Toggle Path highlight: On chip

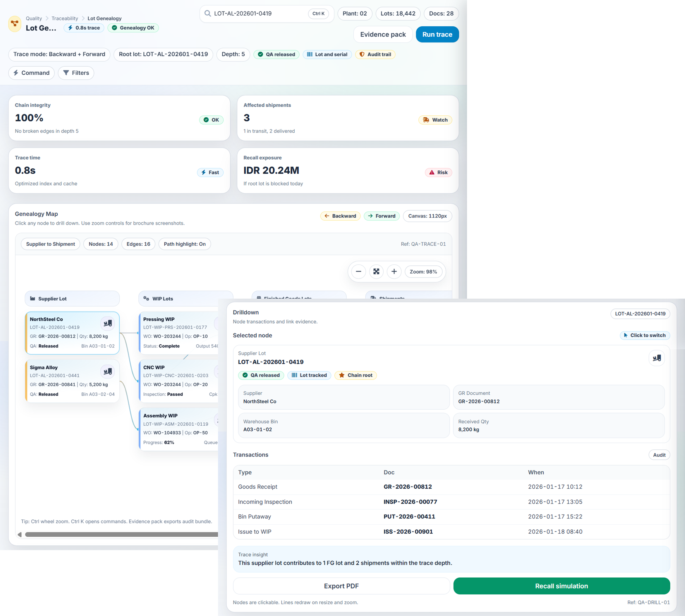pos(184,244)
